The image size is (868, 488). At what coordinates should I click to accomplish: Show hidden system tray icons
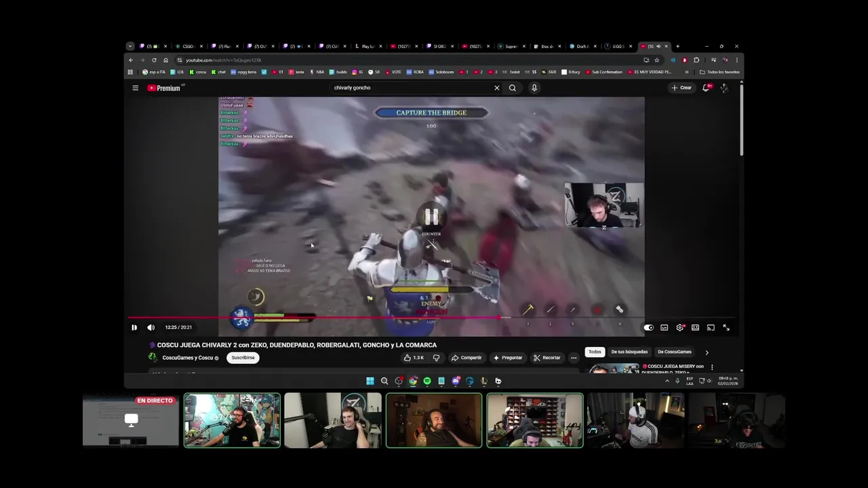click(667, 381)
